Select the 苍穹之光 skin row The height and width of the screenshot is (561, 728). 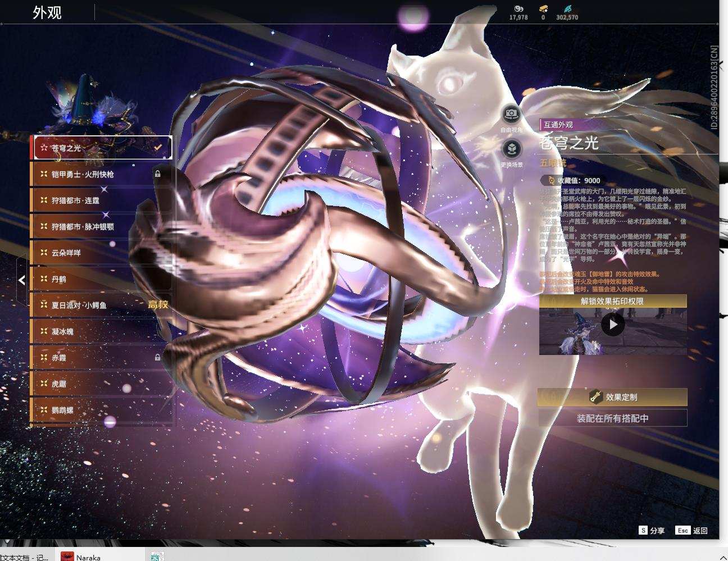point(101,148)
